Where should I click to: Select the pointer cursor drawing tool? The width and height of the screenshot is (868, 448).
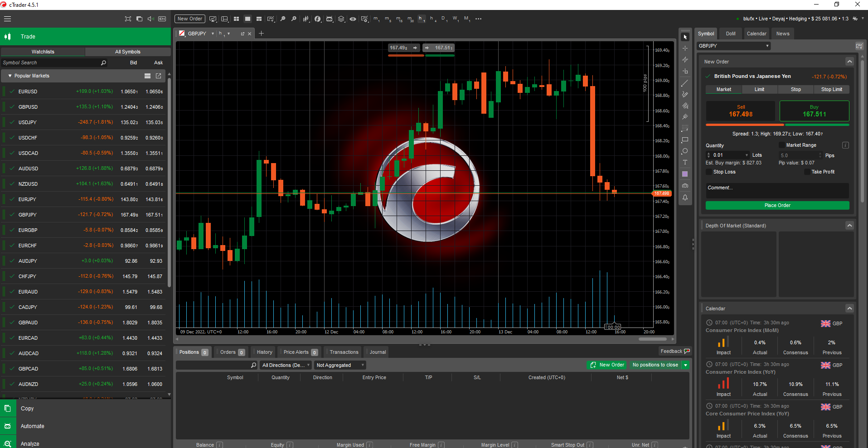tap(685, 37)
